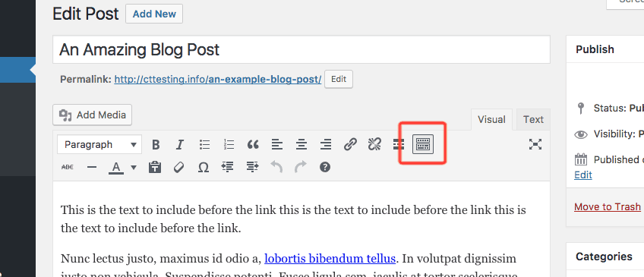Open the Paragraph format dropdown
The height and width of the screenshot is (277, 644).
[x=99, y=144]
